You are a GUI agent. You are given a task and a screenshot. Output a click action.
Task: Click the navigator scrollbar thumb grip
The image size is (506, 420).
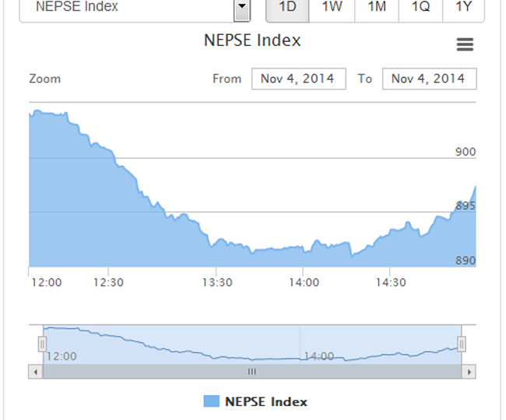click(x=252, y=372)
